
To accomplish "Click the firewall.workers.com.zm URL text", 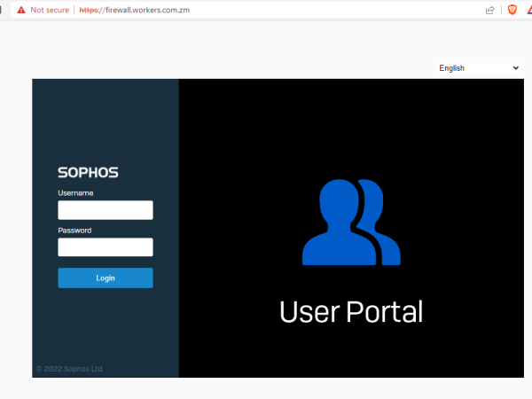I will coord(135,10).
